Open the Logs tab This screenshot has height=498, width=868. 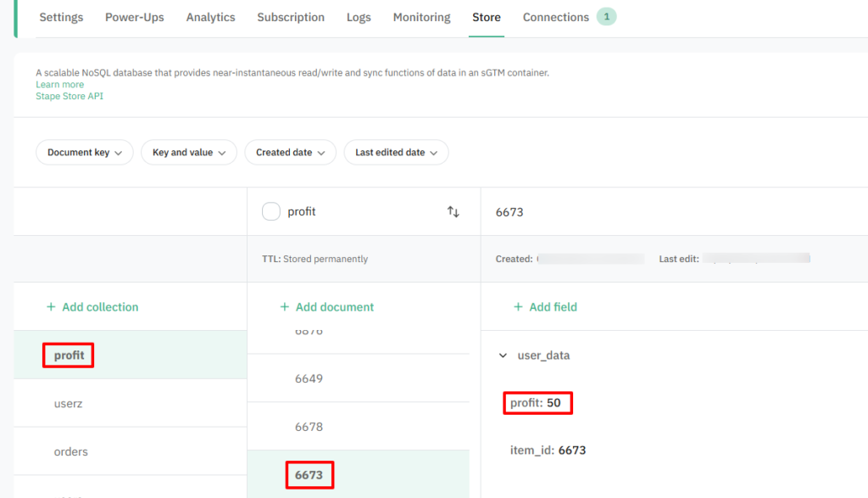pos(359,17)
